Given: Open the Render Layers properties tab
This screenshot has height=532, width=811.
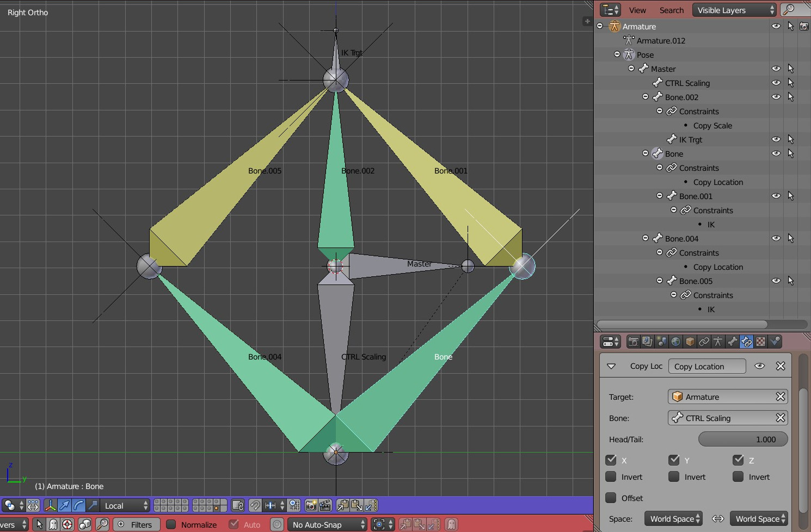Looking at the screenshot, I should (647, 342).
